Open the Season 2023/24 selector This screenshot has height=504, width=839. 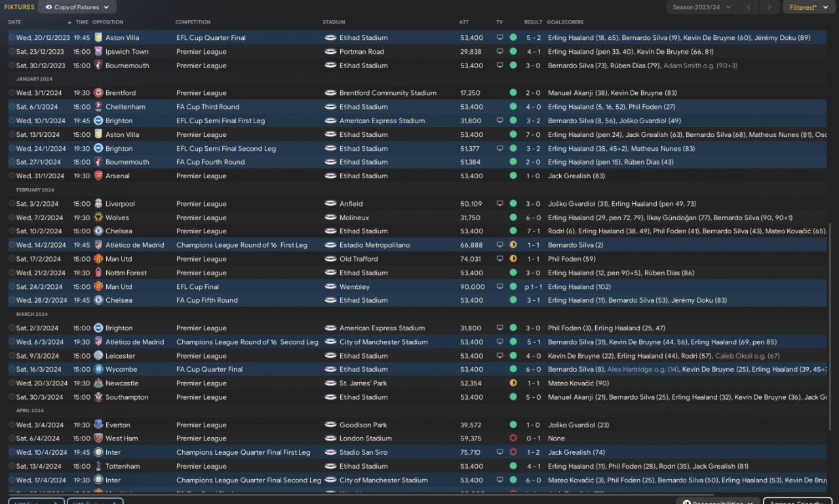(x=702, y=7)
